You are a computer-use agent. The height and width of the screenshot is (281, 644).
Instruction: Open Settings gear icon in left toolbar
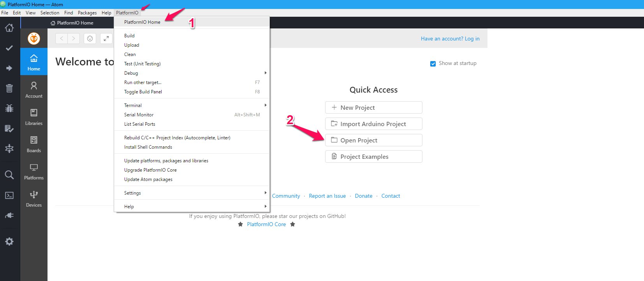9,241
